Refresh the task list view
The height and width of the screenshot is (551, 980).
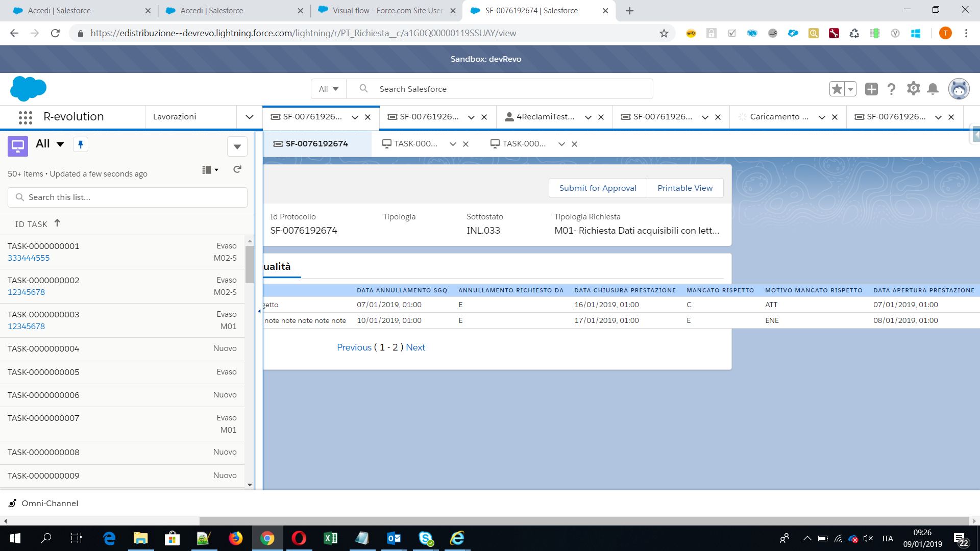pyautogui.click(x=237, y=169)
